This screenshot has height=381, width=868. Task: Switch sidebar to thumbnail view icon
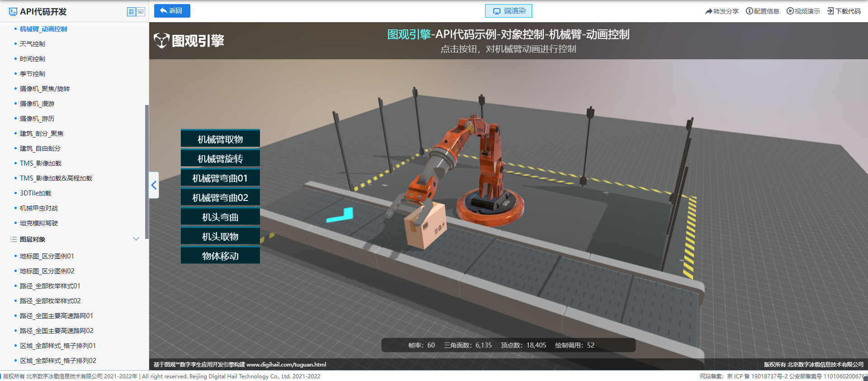141,12
